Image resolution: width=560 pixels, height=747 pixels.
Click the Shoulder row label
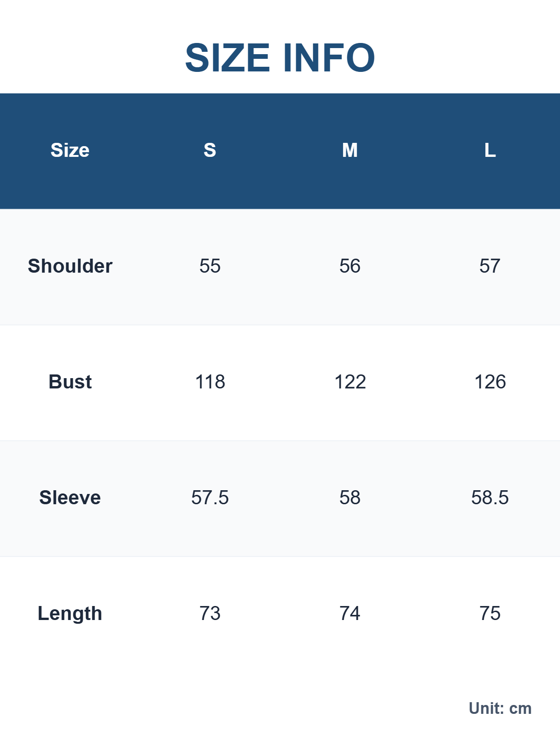pyautogui.click(x=70, y=266)
